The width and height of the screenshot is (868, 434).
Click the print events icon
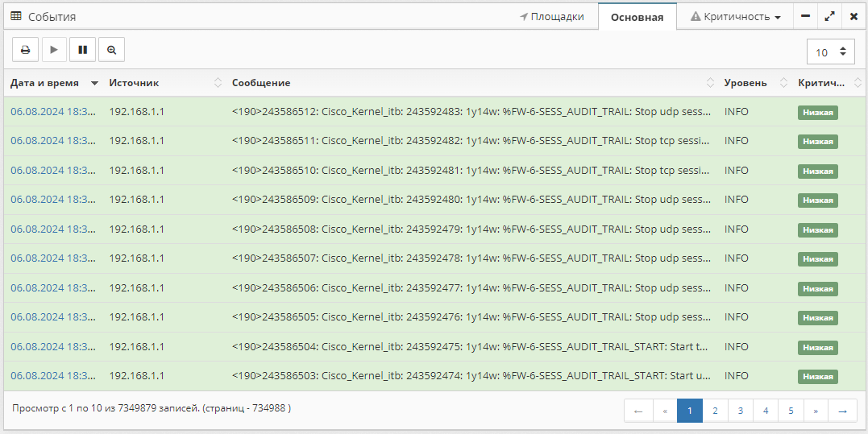tap(25, 50)
